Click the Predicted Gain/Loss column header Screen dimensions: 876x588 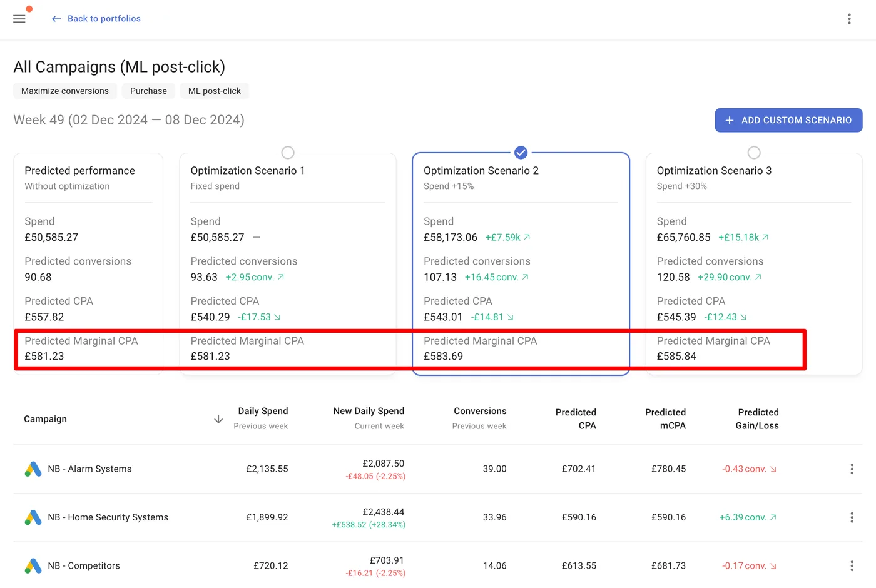click(x=757, y=418)
